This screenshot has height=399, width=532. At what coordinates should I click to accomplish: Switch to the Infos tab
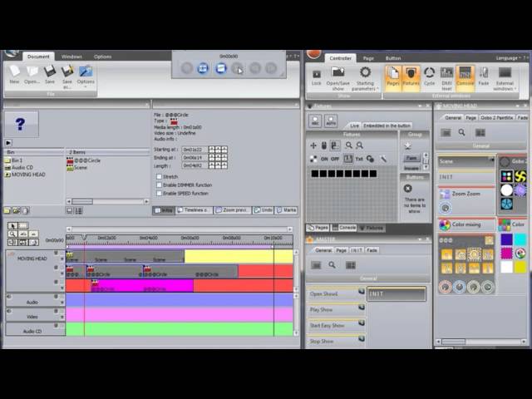click(164, 210)
